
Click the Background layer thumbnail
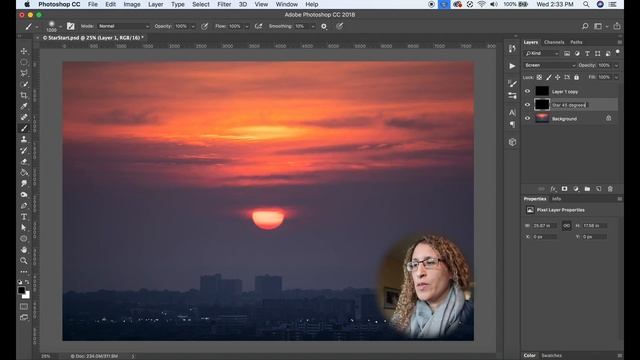[542, 118]
